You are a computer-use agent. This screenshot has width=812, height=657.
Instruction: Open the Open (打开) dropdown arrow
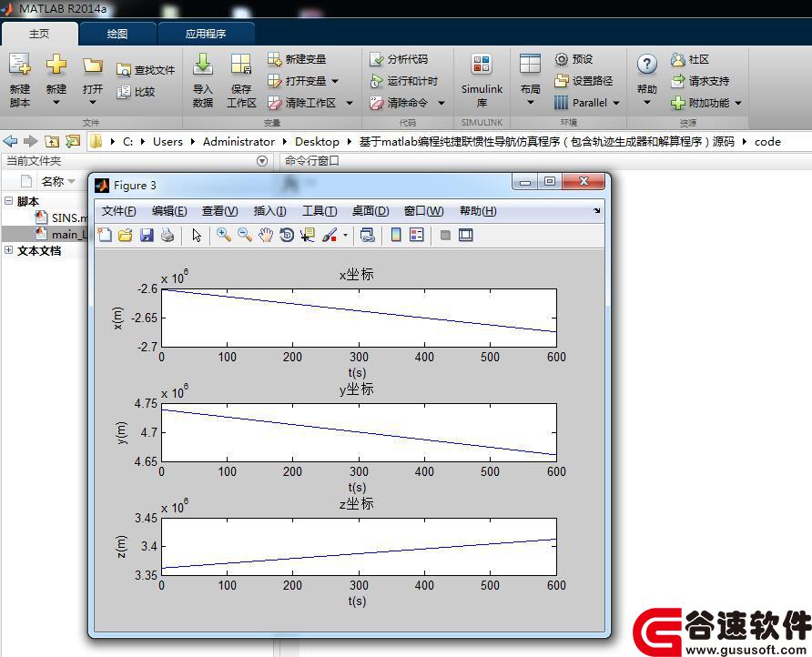93,102
